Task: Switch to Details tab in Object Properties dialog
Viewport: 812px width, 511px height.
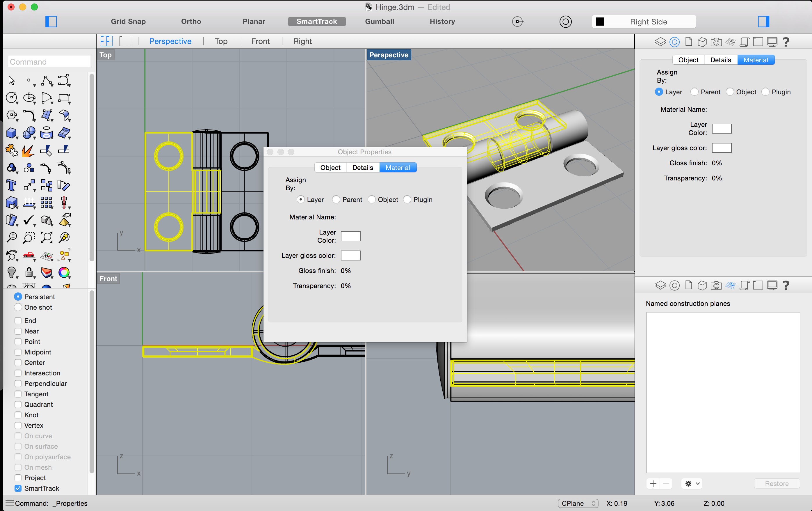Action: tap(362, 167)
